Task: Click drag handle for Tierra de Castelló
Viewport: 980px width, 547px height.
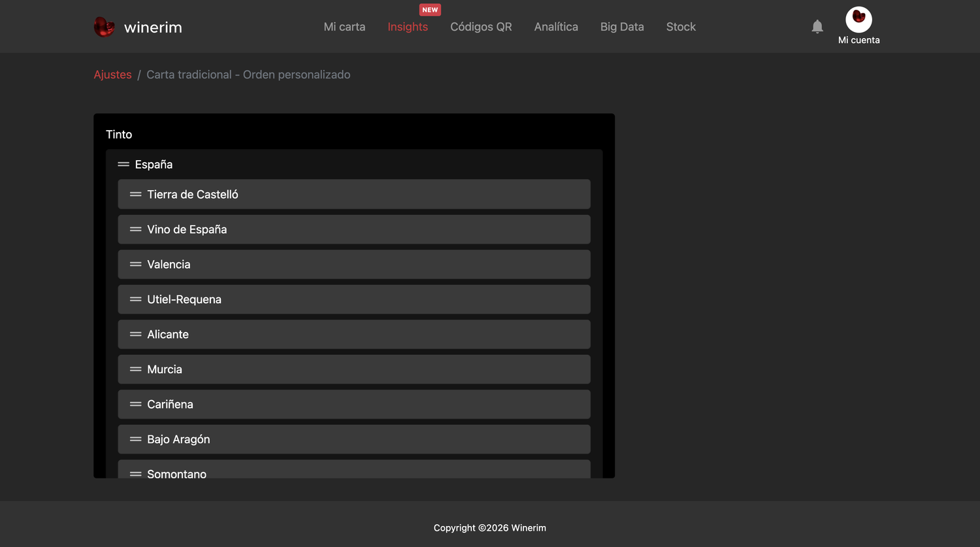Action: point(136,194)
